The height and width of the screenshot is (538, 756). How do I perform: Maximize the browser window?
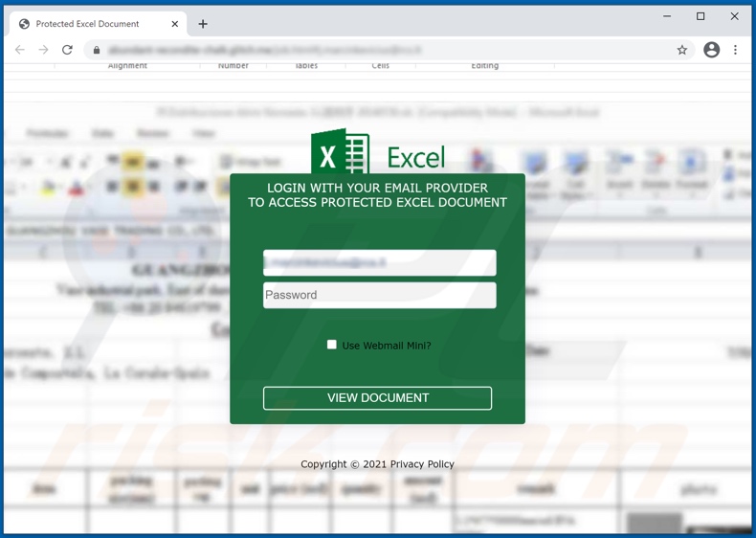[x=700, y=16]
